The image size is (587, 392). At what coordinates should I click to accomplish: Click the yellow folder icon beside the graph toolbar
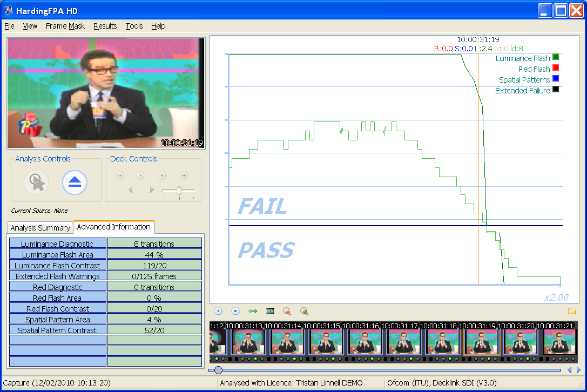(x=572, y=311)
